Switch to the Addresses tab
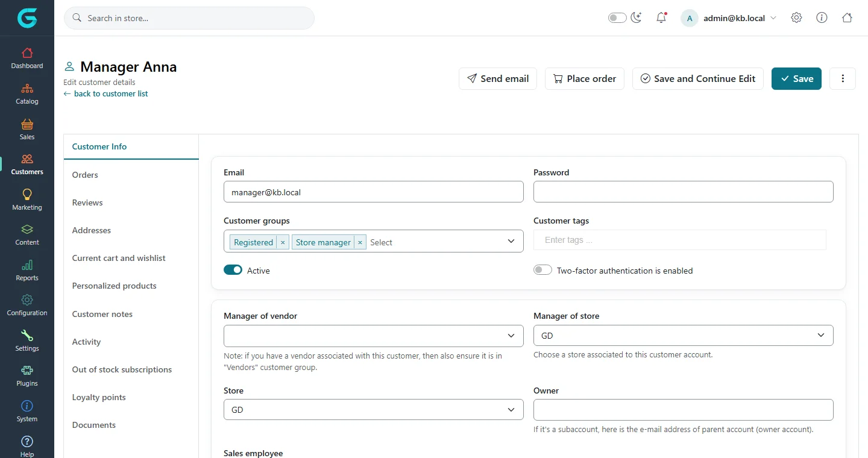 pyautogui.click(x=131, y=230)
